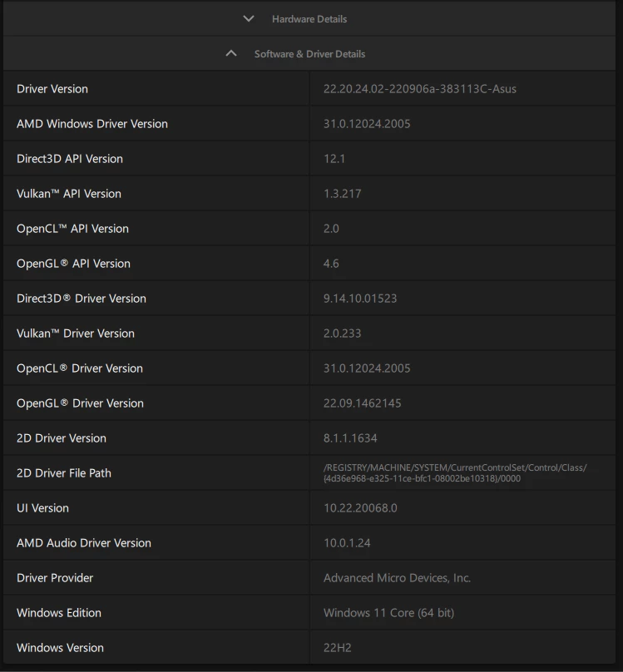This screenshot has width=623, height=672.
Task: Select the OpenGL Driver Version label
Action: tap(80, 403)
